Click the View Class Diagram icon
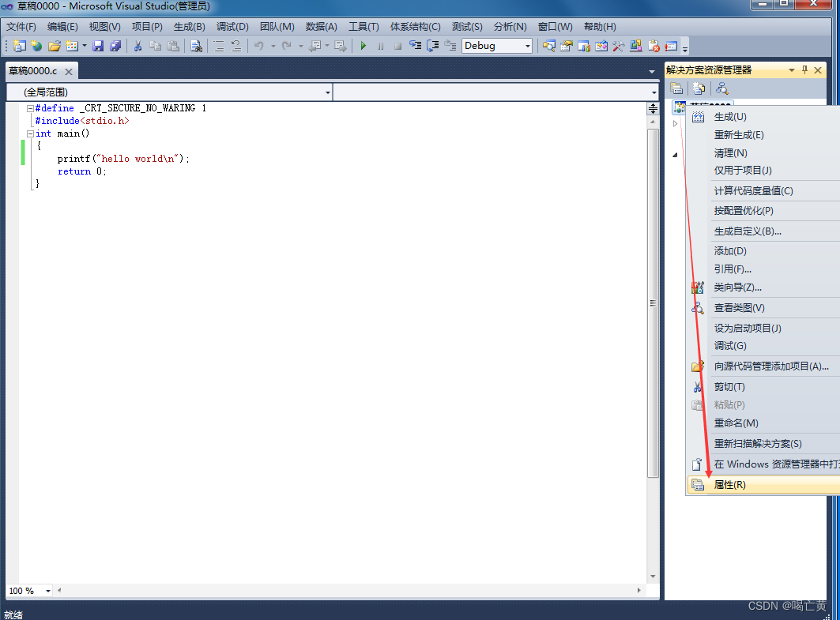Viewport: 840px width, 620px height. coord(722,88)
